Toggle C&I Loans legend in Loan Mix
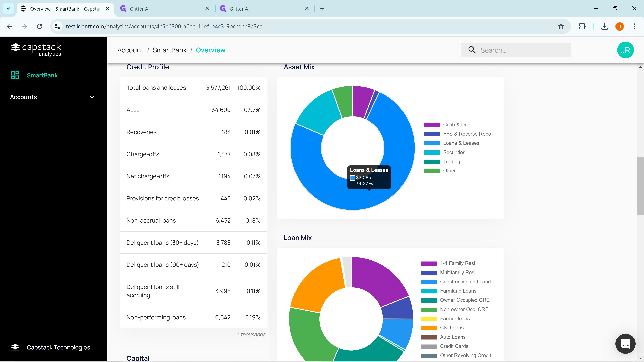 point(451,328)
